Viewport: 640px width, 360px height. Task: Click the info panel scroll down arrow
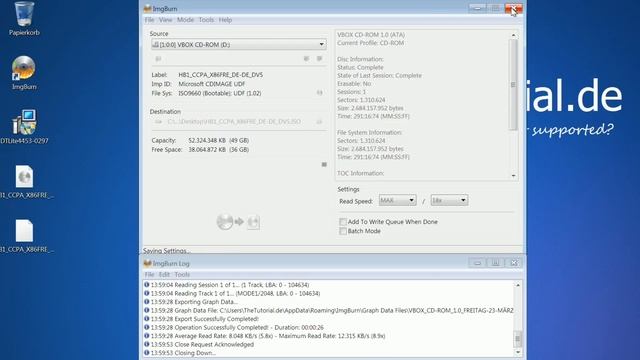tap(513, 176)
